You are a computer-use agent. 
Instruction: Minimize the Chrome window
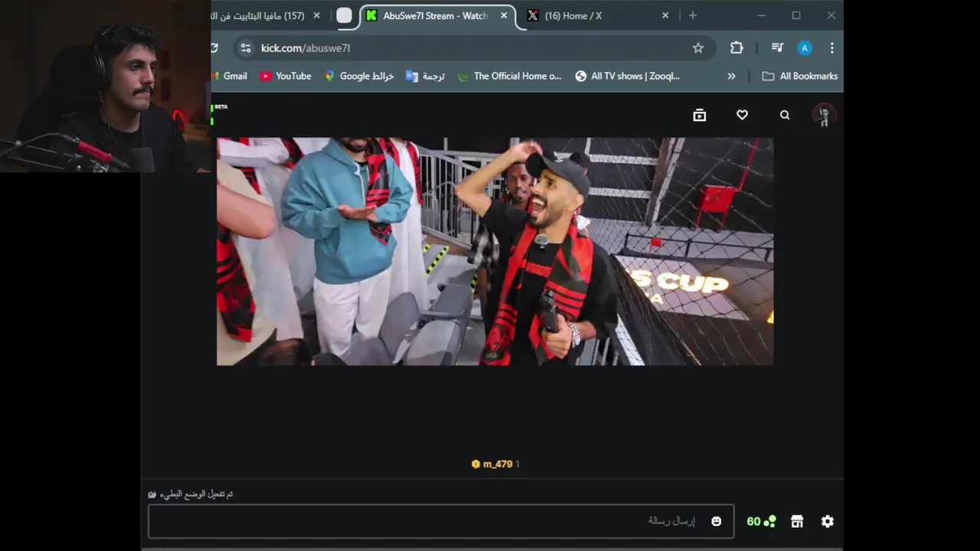coord(761,15)
